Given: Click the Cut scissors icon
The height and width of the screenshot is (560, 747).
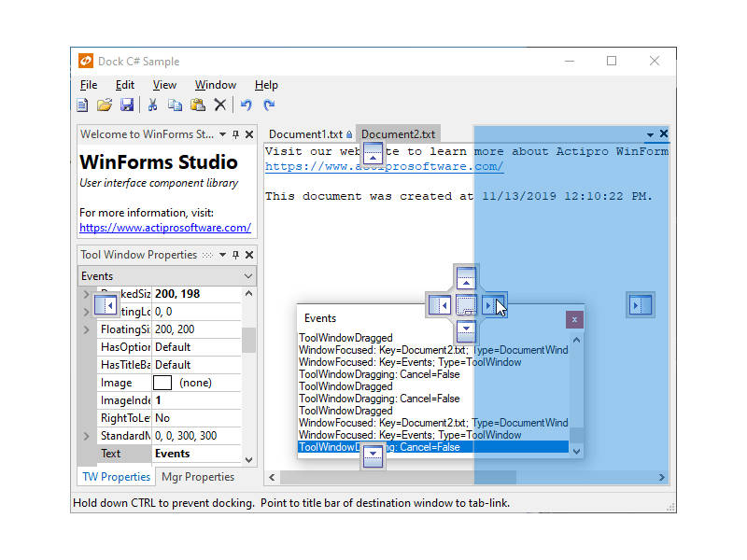Looking at the screenshot, I should (152, 105).
